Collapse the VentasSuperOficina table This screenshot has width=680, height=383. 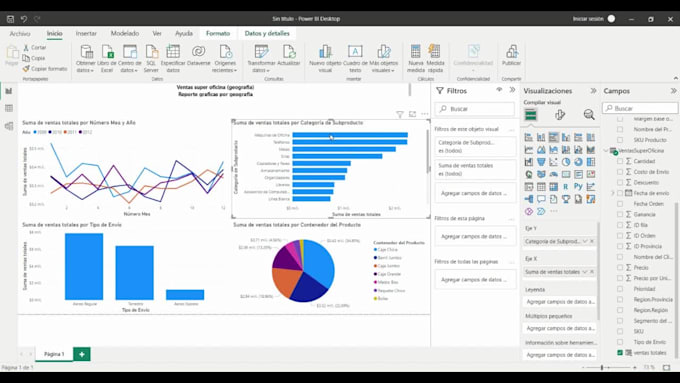tap(606, 151)
